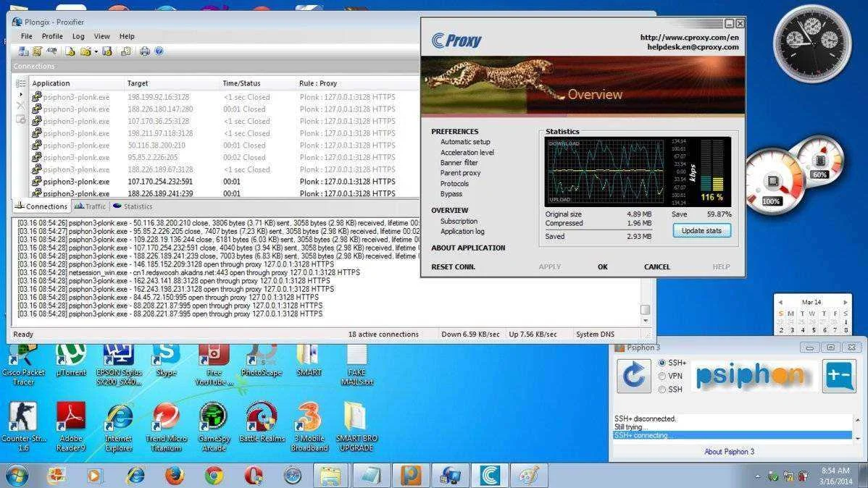Select connection row targeting 198.199.92.16:3128
The image size is (868, 488).
click(x=224, y=97)
